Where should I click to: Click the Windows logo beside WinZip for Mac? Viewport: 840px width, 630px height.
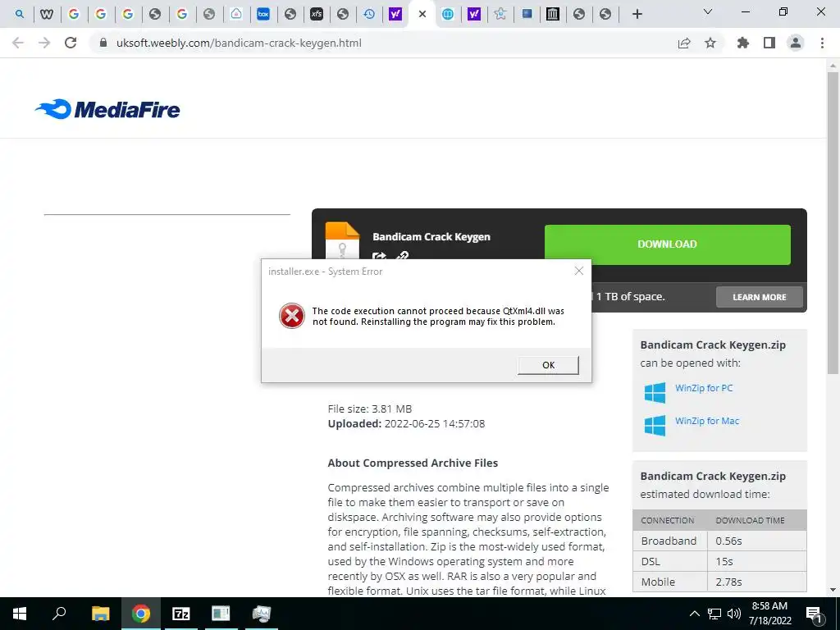[x=655, y=426]
